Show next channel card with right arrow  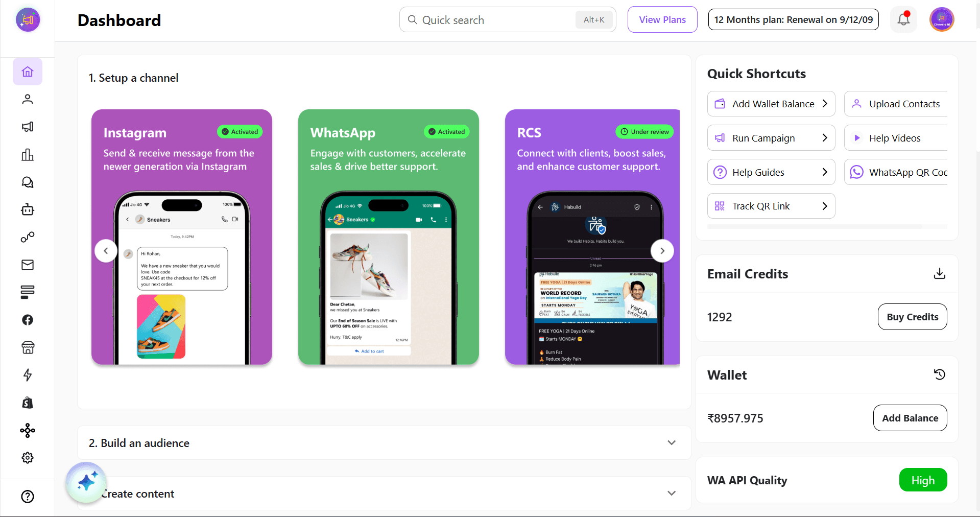662,251
